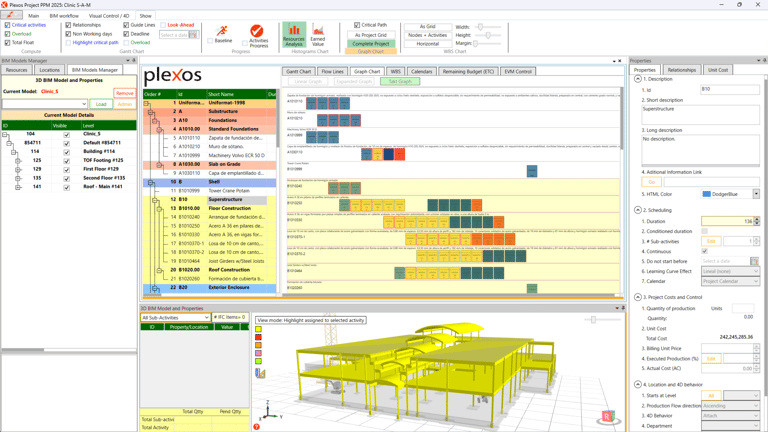Open the Flow Lines tab
768x432 pixels.
tap(332, 72)
